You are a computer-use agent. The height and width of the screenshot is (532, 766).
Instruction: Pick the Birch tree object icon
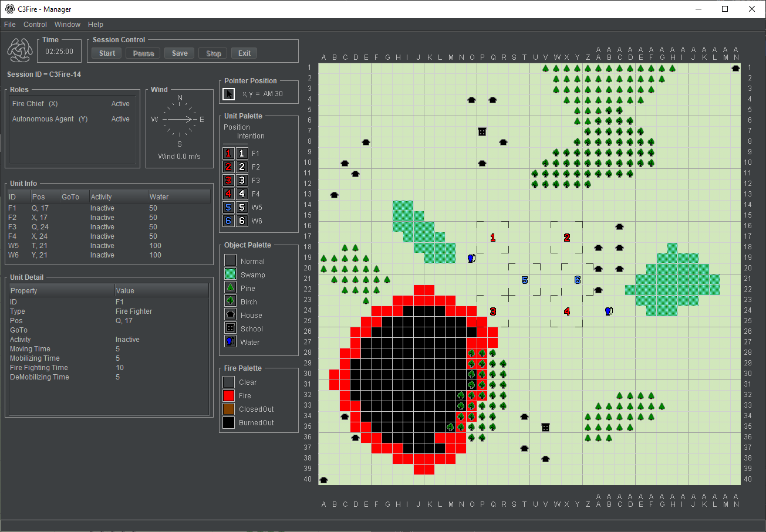pyautogui.click(x=230, y=301)
